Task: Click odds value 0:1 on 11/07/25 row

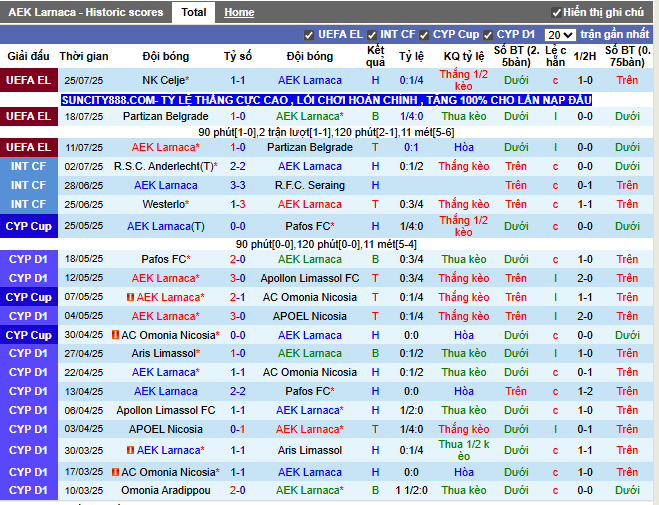Action: click(411, 147)
